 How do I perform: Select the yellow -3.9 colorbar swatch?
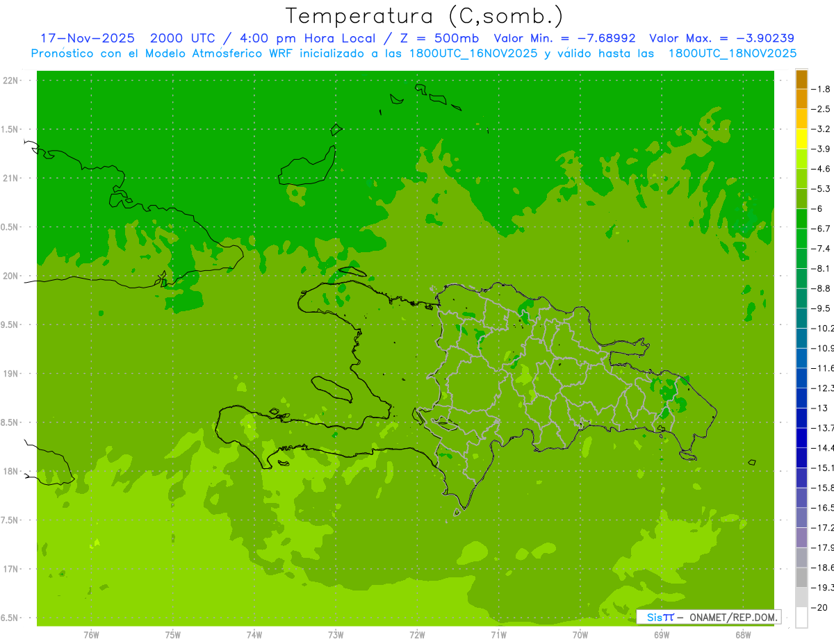(801, 139)
